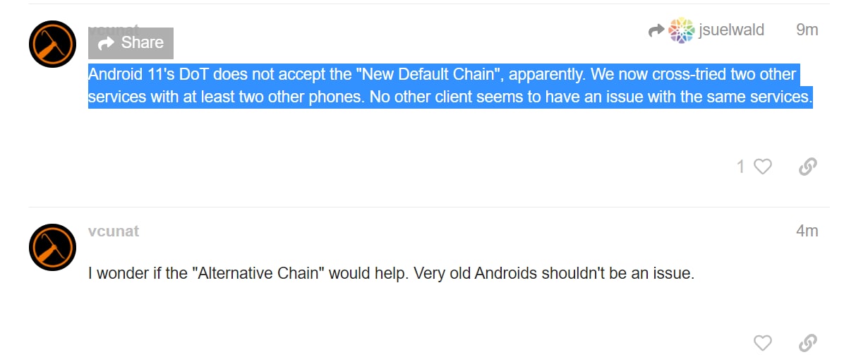Open vcunat username on the 4m post
Screen dimensions: 868x355
tap(114, 231)
